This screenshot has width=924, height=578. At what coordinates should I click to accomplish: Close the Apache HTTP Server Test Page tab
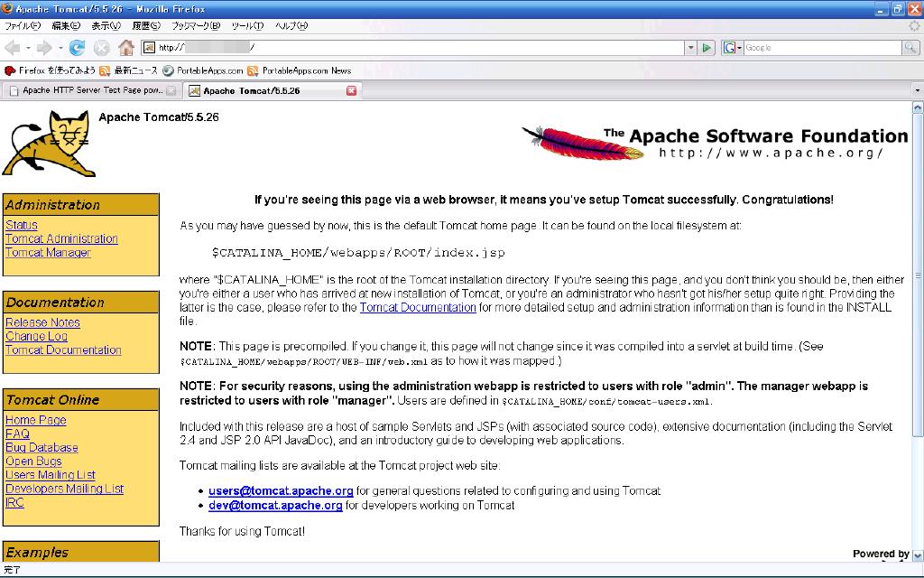pyautogui.click(x=171, y=91)
